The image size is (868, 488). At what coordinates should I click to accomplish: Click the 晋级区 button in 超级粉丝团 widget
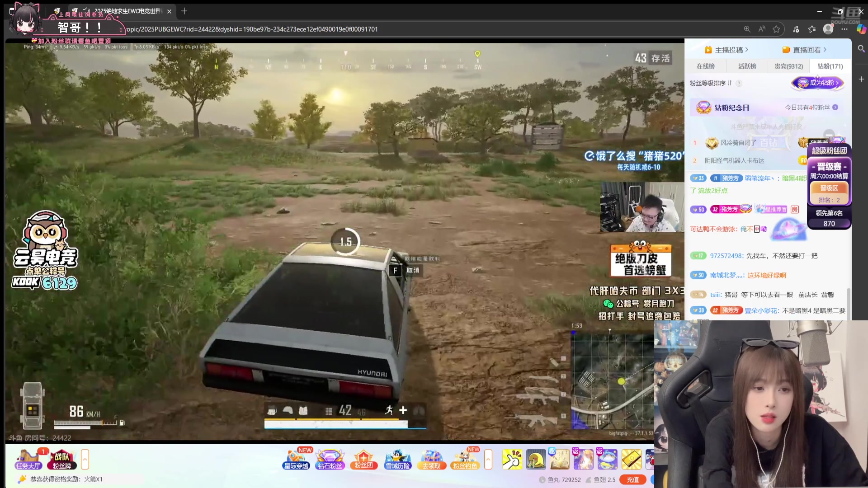point(829,188)
